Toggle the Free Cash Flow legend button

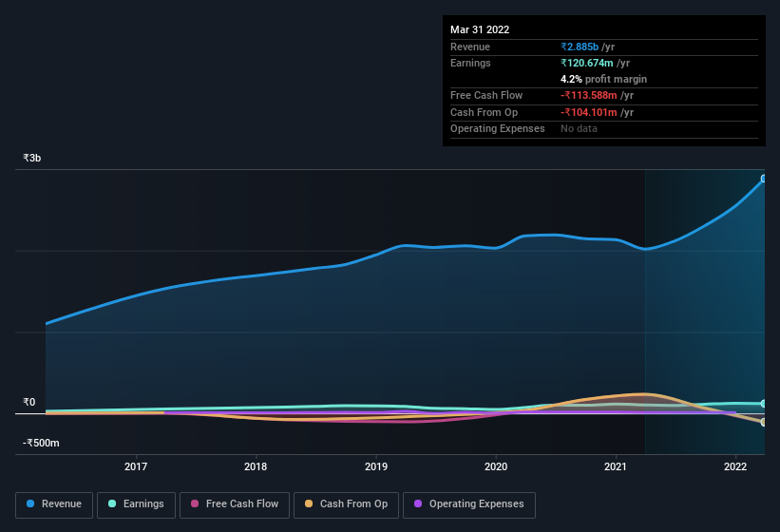click(235, 504)
